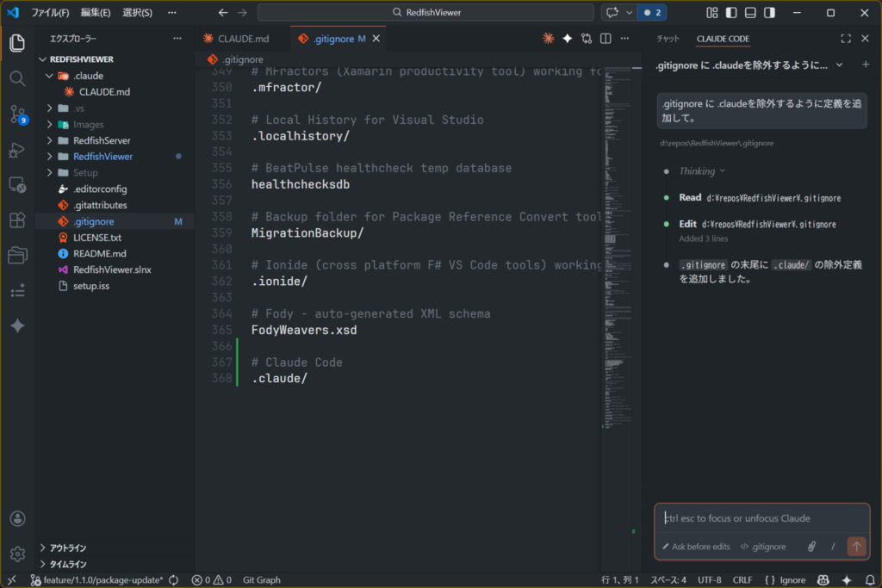Open editor more actions ellipsis
Viewport: 882px width, 588px height.
(x=625, y=38)
